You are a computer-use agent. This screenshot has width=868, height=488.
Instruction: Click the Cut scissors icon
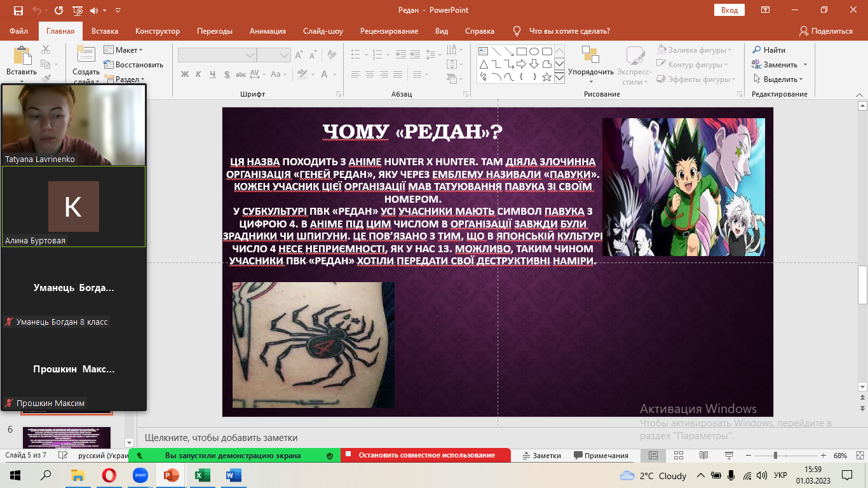pyautogui.click(x=46, y=50)
